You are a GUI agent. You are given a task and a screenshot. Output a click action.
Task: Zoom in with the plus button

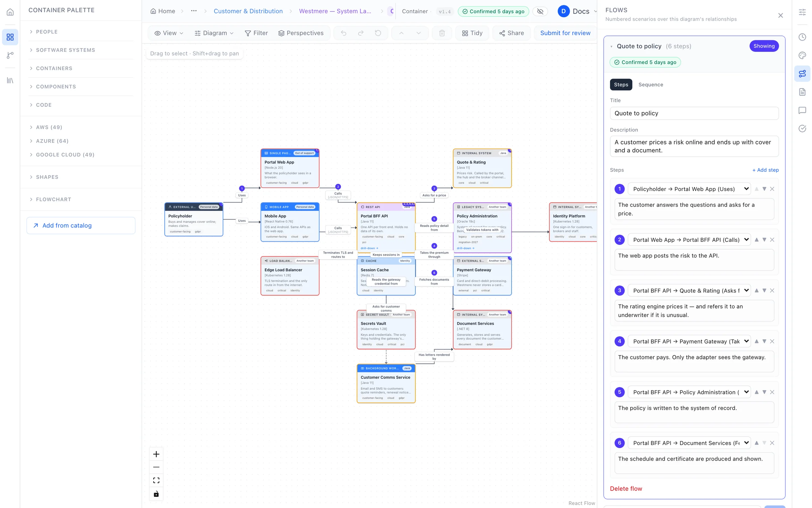[x=156, y=454]
